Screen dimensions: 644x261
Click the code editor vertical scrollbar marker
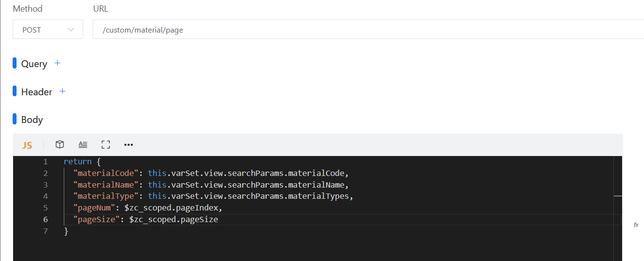coord(618,196)
